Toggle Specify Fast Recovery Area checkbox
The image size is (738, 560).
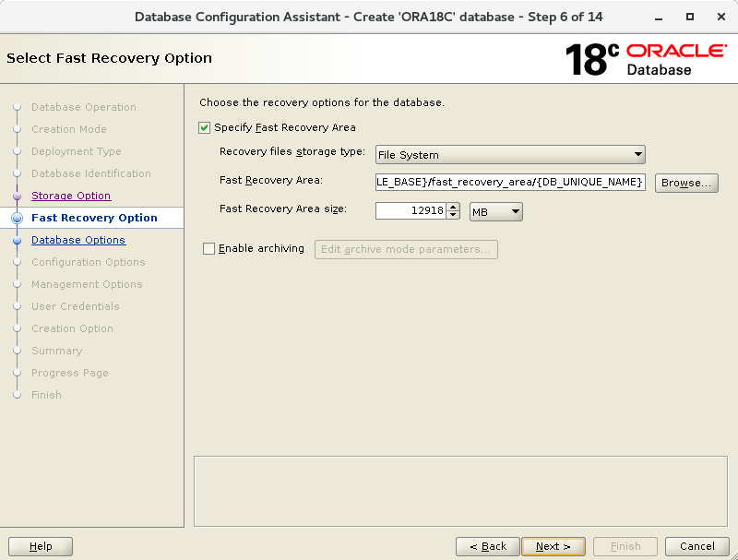click(x=204, y=128)
